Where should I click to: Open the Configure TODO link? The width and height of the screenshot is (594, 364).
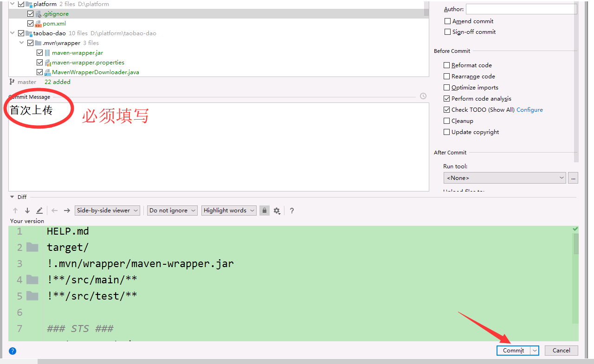coord(529,110)
